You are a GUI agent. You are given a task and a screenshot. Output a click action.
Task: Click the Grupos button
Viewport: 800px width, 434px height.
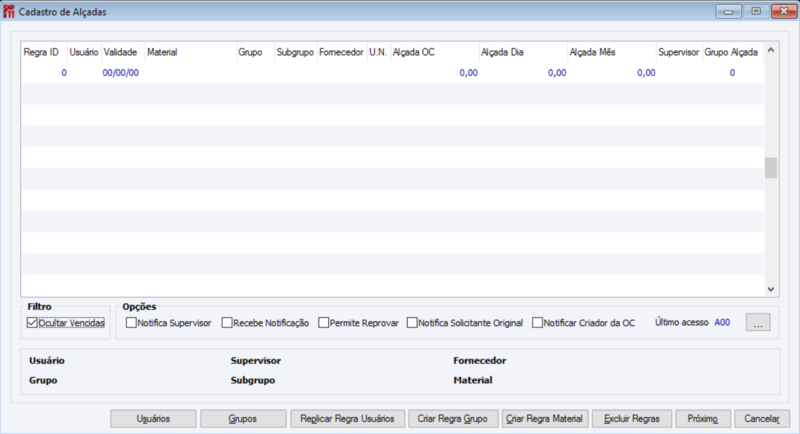[x=243, y=419]
